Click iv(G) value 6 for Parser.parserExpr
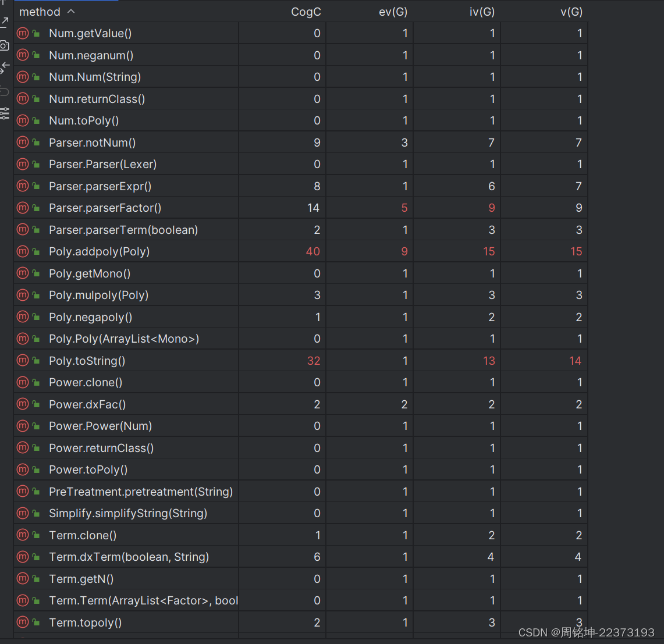The image size is (664, 644). (492, 186)
